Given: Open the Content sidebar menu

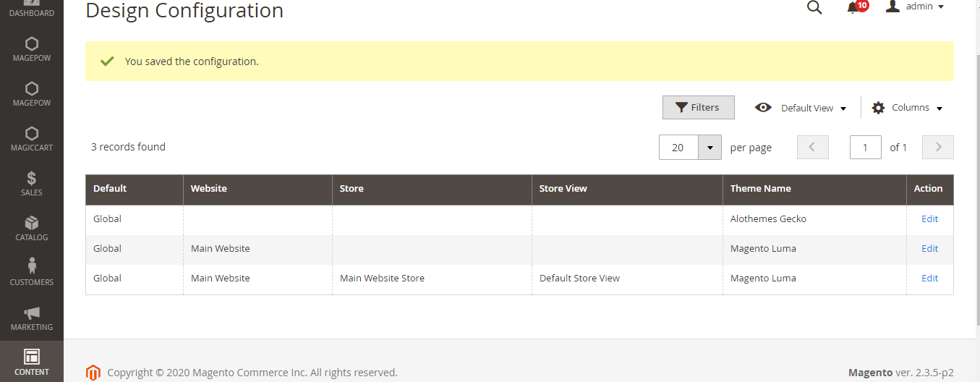Looking at the screenshot, I should [31, 362].
